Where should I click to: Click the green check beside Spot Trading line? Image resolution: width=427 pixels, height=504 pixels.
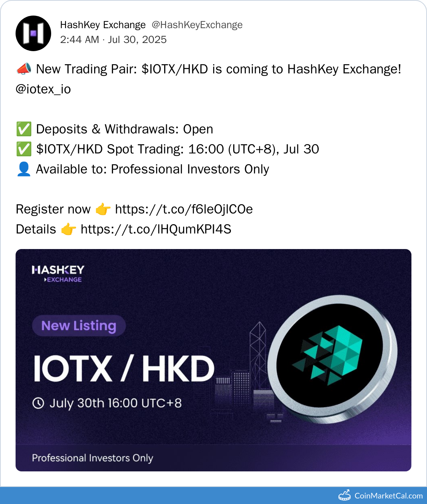point(24,149)
